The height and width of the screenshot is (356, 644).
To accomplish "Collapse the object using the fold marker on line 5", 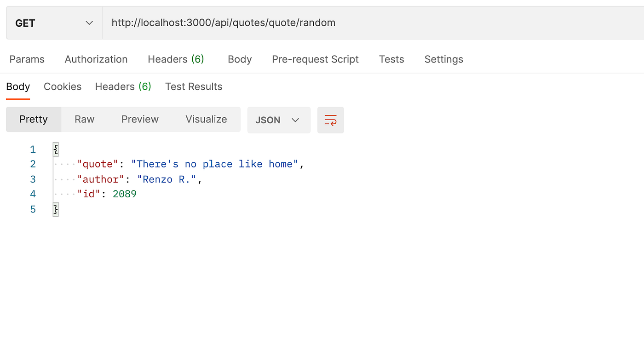I will tap(55, 209).
